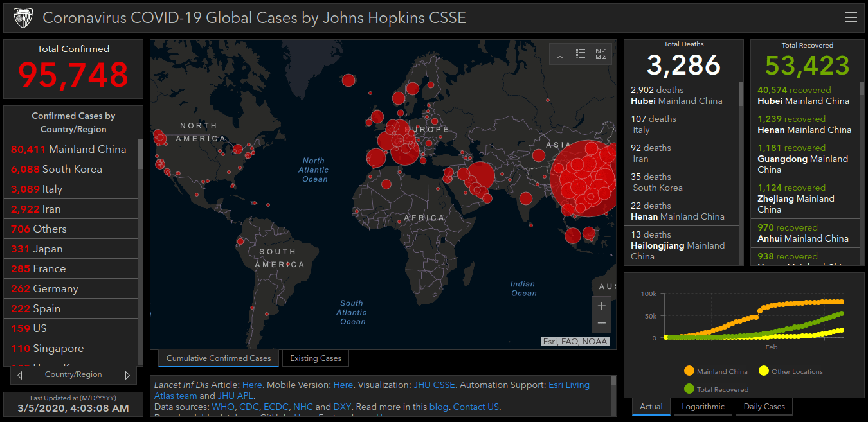Switch to Existing Cases tab

click(x=316, y=358)
